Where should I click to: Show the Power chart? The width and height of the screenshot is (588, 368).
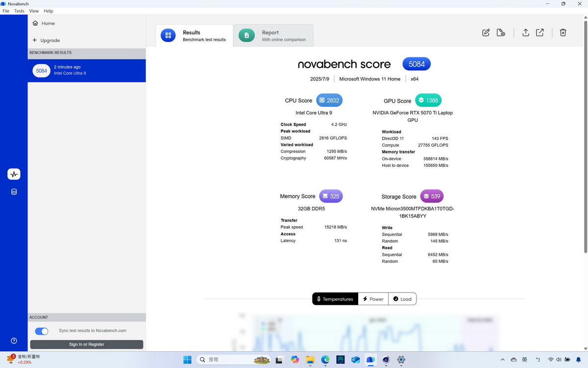pyautogui.click(x=373, y=299)
